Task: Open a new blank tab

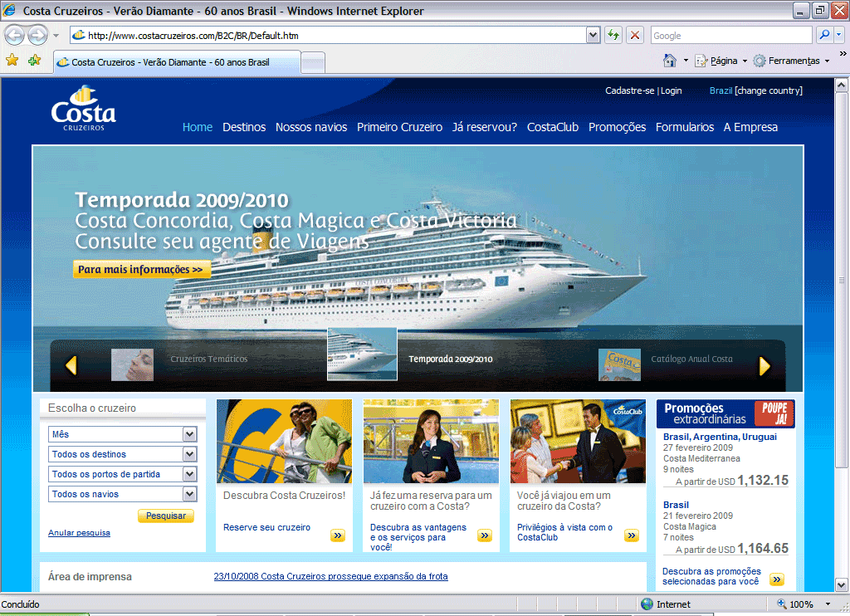Action: 313,62
